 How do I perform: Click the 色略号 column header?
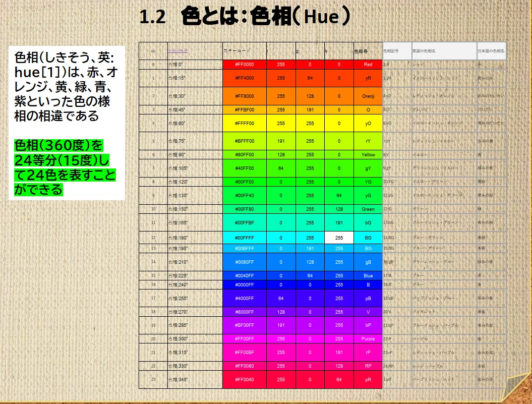coord(368,51)
